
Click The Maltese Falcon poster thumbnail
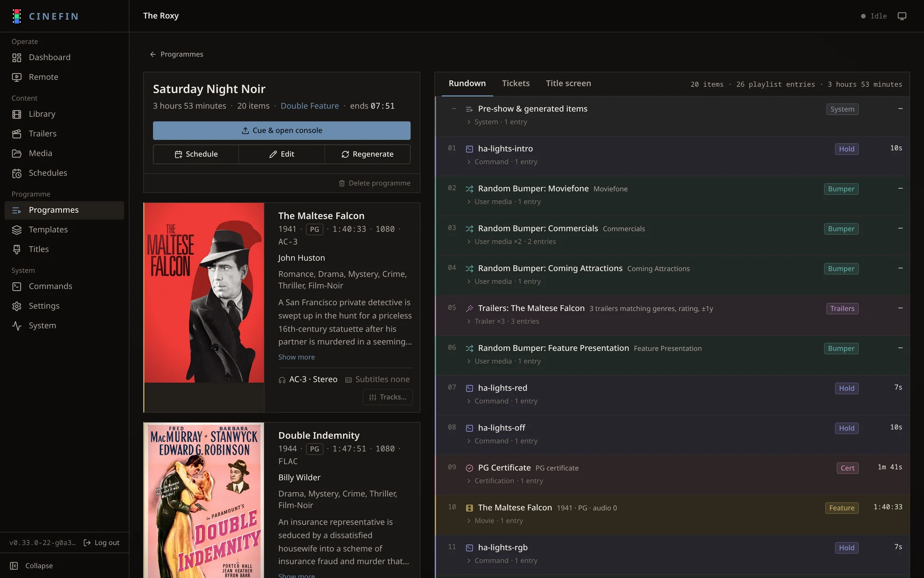tap(204, 293)
